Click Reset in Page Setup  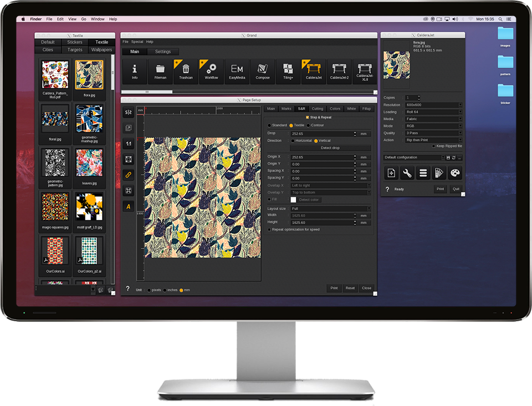click(x=350, y=288)
